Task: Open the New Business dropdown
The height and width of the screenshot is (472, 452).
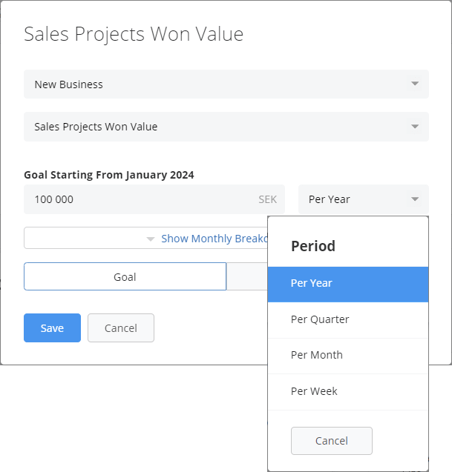Action: (x=226, y=84)
